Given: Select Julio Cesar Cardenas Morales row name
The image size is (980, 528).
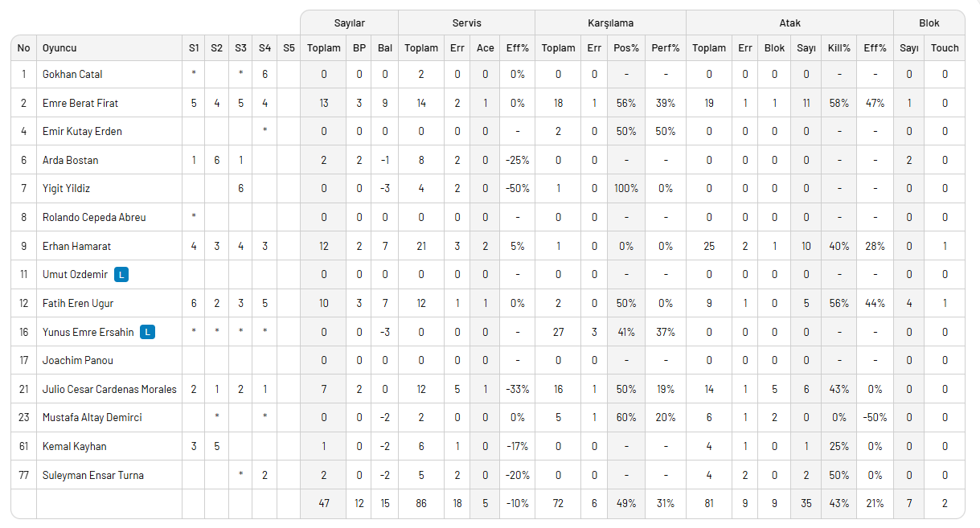Looking at the screenshot, I should click(x=109, y=389).
